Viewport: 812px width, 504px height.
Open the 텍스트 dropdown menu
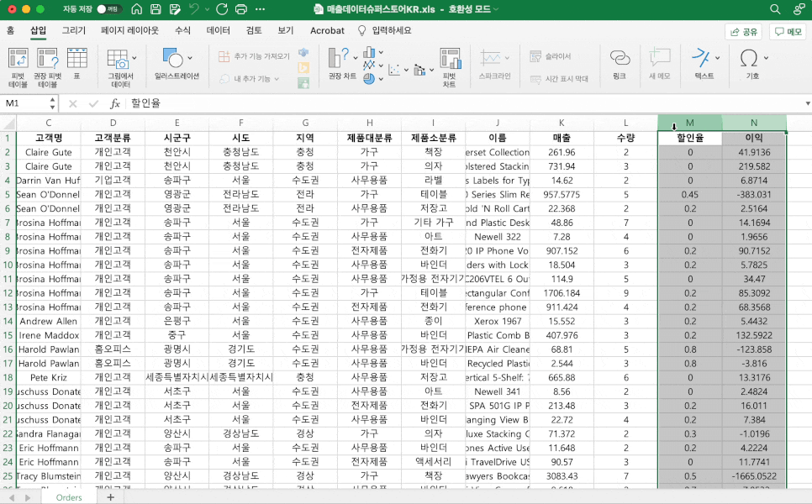(x=715, y=57)
